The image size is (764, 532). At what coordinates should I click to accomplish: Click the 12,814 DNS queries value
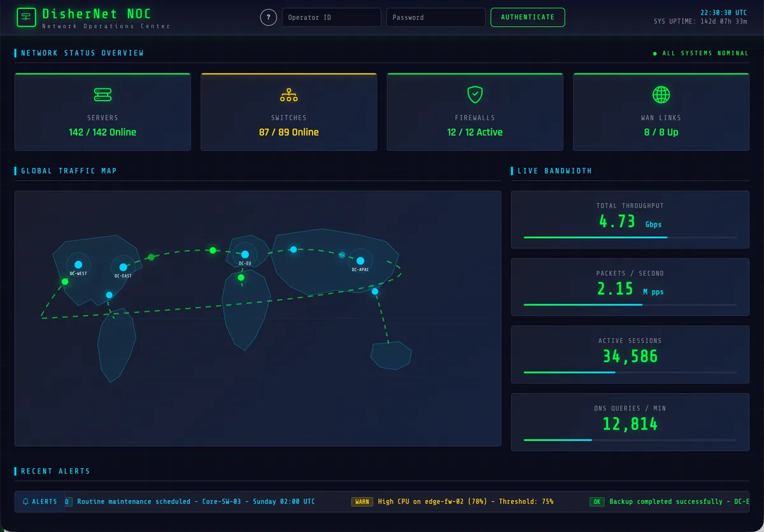(630, 424)
